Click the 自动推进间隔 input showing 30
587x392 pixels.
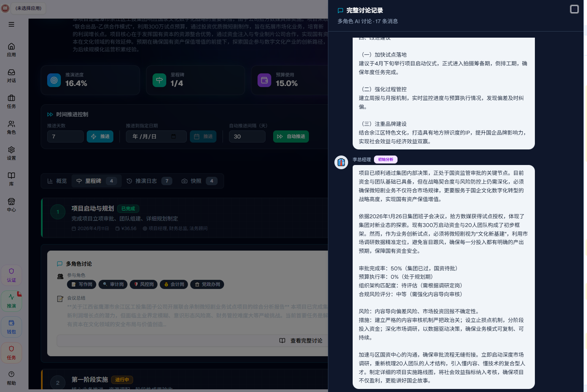[247, 136]
